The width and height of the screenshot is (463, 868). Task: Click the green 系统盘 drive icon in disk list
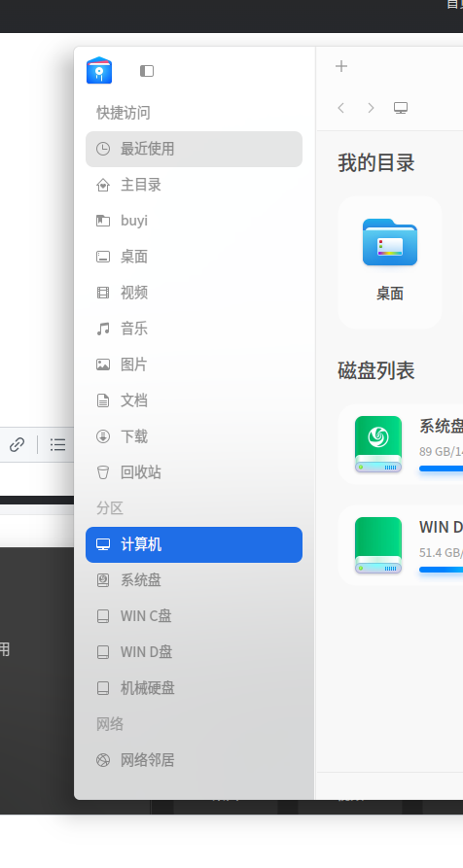pos(378,444)
